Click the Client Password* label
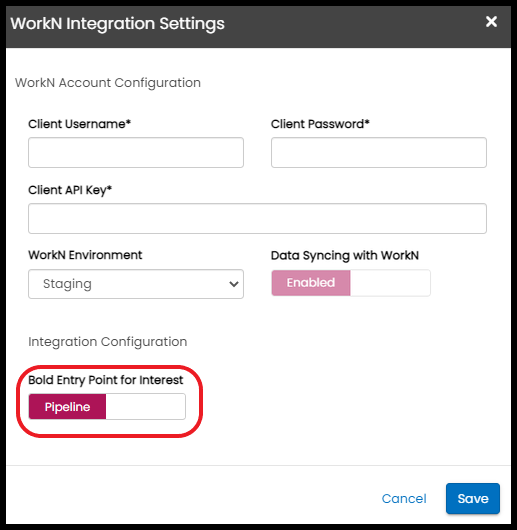Image resolution: width=517 pixels, height=530 pixels. point(320,124)
